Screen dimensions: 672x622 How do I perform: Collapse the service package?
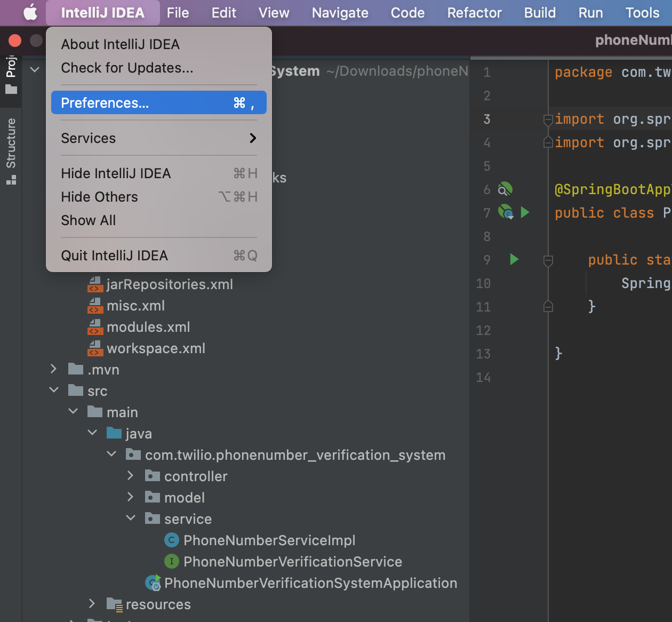pos(131,518)
